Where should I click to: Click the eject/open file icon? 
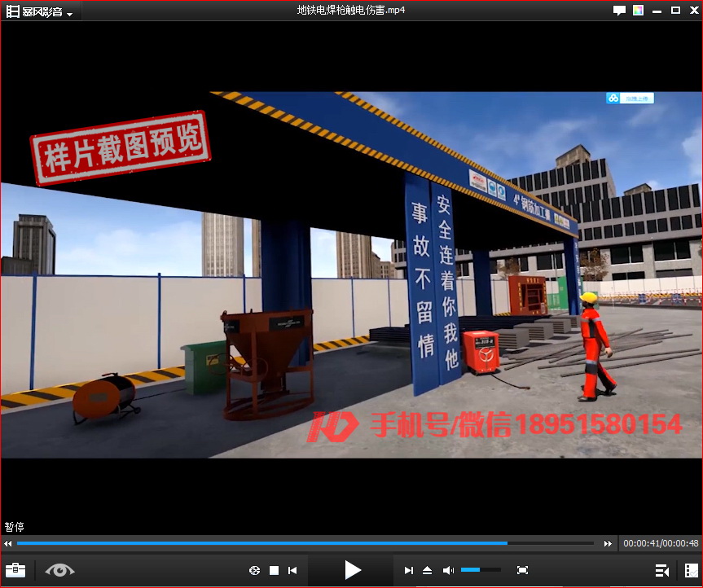(x=428, y=570)
